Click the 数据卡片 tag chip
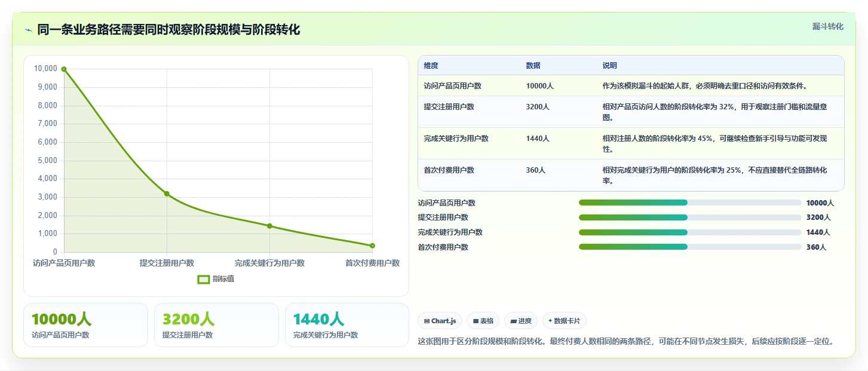Screen dimensions: 868x371 pos(565,321)
